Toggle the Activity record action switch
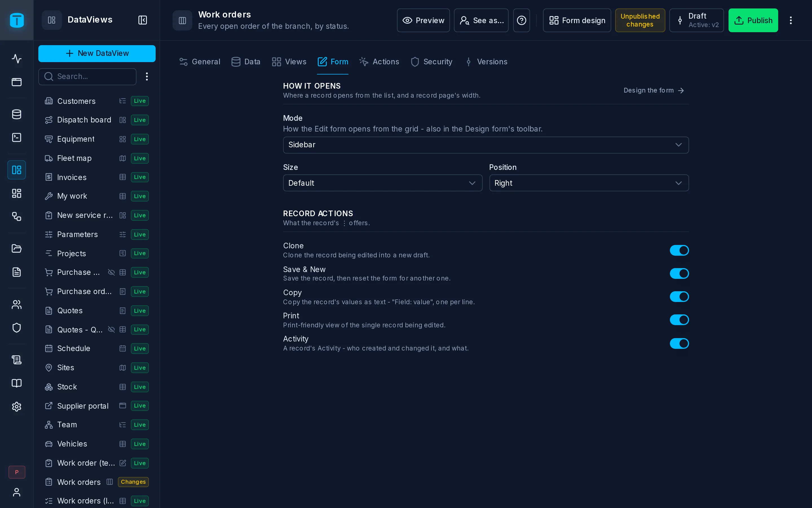 pyautogui.click(x=679, y=343)
